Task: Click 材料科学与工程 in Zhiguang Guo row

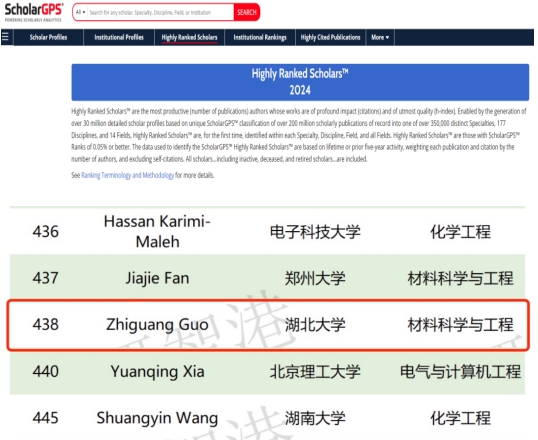Action: 460,325
